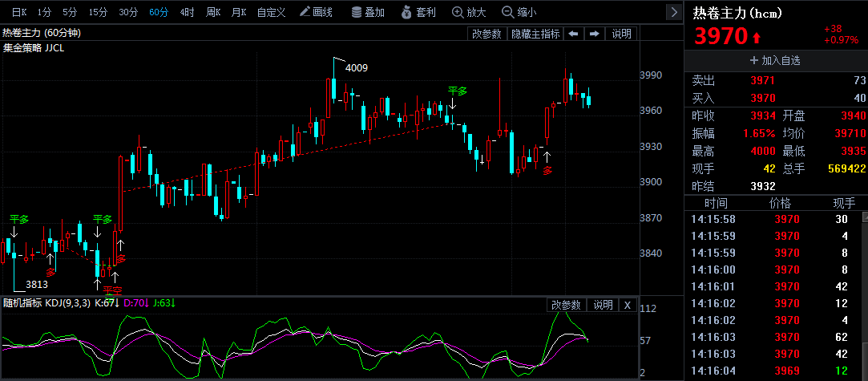
Task: Select the 15分 timeframe tab
Action: 98,12
